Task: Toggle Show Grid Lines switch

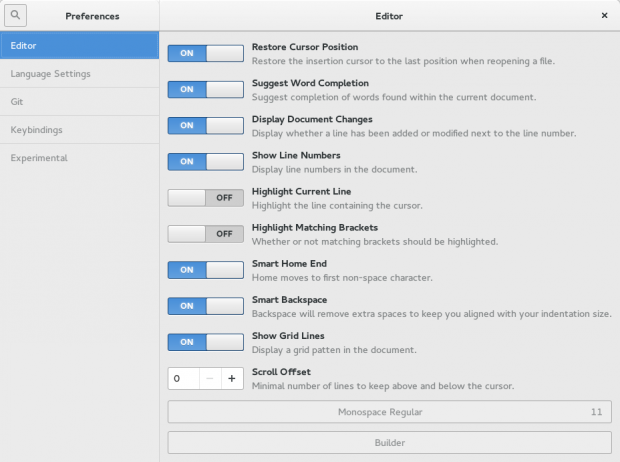Action: (205, 341)
